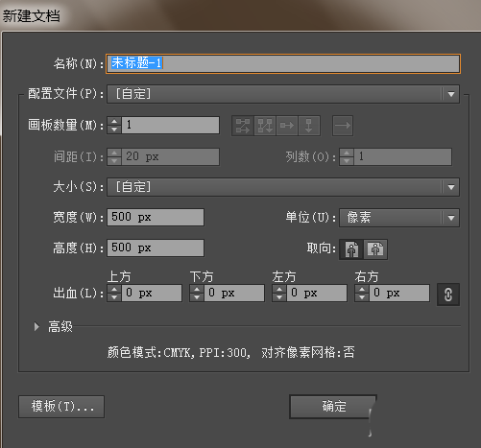Click the 画板数量 artboard count field

tap(170, 125)
